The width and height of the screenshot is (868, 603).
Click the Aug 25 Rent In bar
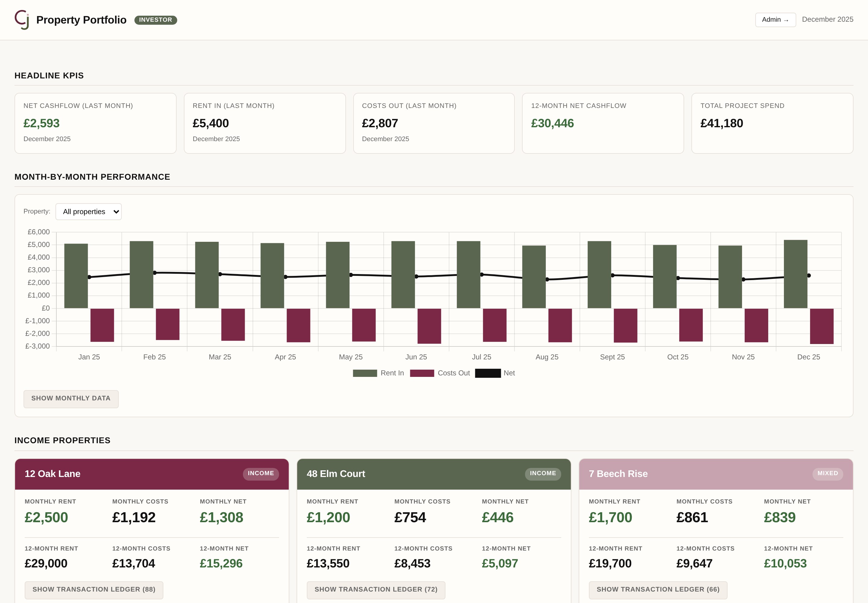(x=534, y=277)
